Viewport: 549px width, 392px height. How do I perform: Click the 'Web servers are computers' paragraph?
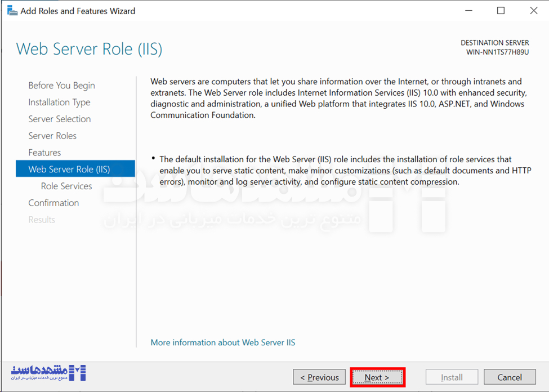coord(338,98)
